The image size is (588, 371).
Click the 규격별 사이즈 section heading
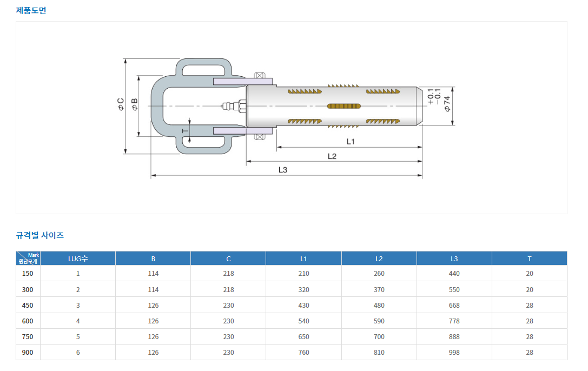click(39, 235)
